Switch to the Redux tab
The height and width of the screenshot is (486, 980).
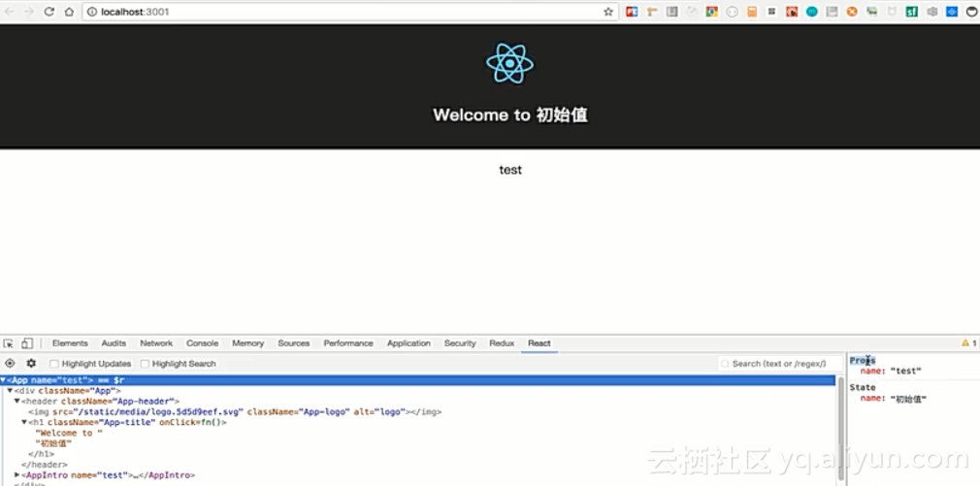pos(502,343)
